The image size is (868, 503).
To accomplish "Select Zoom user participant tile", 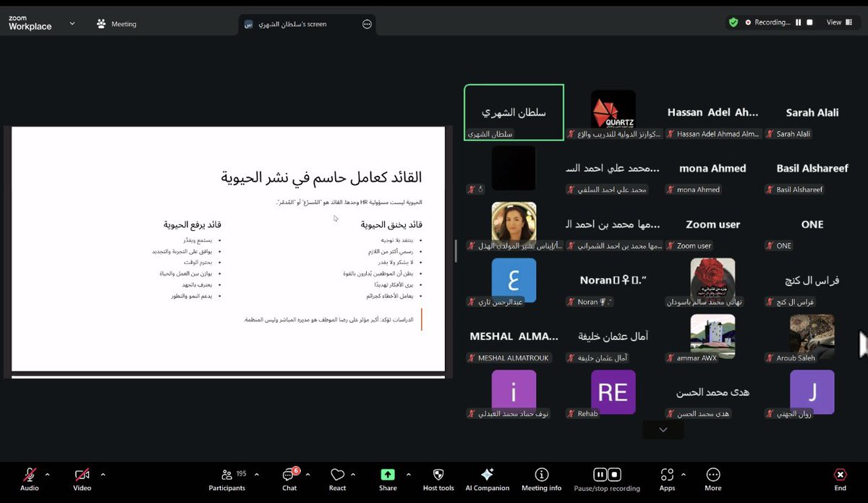I will (713, 224).
